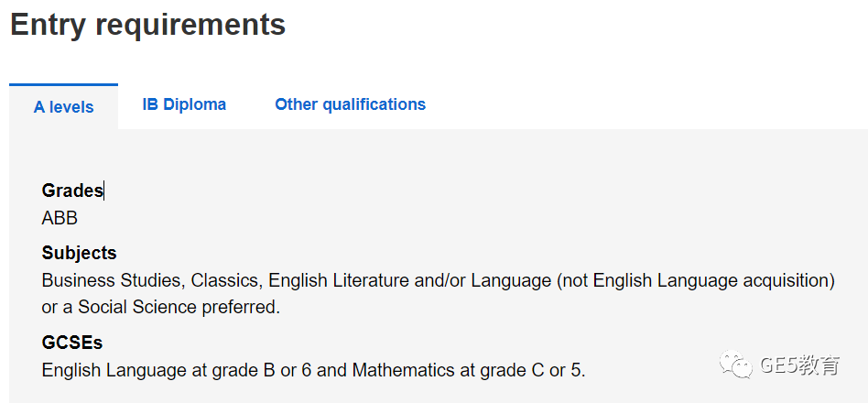868x403 pixels.
Task: Click '(not English Language acquisition)' text
Action: [695, 280]
